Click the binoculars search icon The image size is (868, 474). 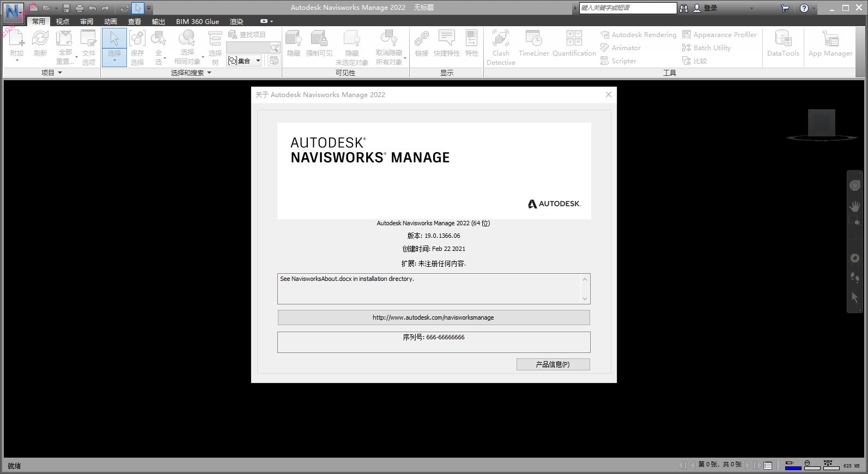[684, 8]
